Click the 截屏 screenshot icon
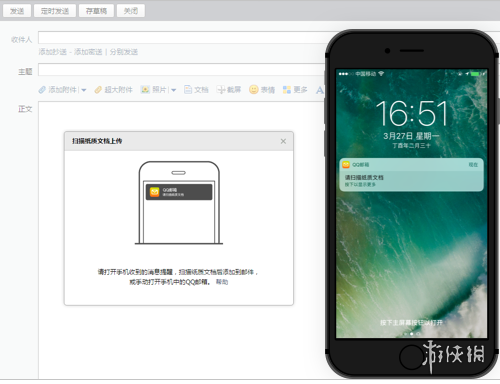Screen dimensions: 500x384 tap(221, 89)
